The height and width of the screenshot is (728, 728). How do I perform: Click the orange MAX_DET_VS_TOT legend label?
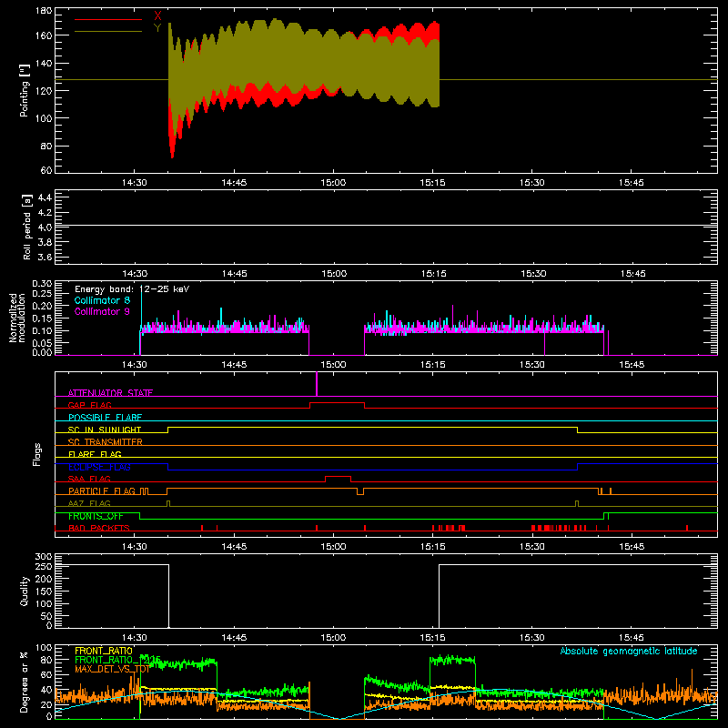[112, 669]
